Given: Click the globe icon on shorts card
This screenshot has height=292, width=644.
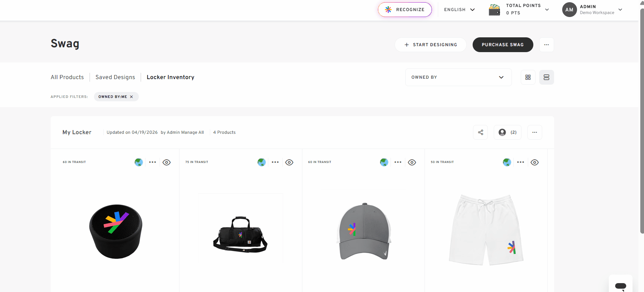Looking at the screenshot, I should pos(507,162).
